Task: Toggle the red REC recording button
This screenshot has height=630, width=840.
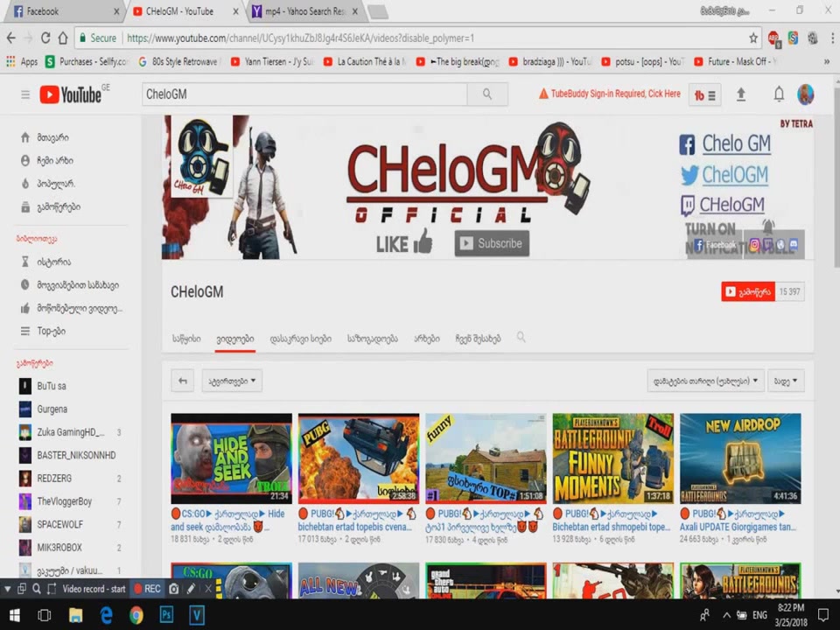Action: pyautogui.click(x=146, y=589)
